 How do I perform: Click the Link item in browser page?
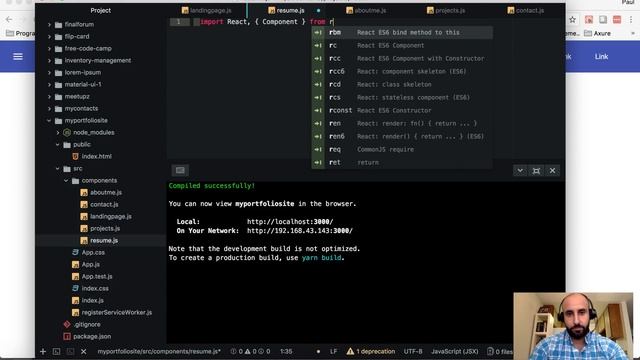coord(601,57)
